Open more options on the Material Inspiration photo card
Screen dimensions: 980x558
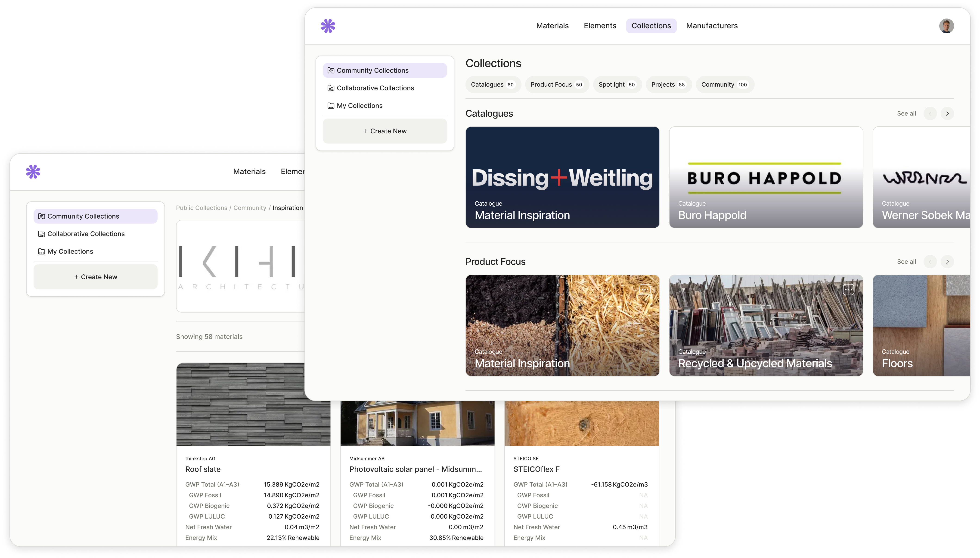(645, 290)
